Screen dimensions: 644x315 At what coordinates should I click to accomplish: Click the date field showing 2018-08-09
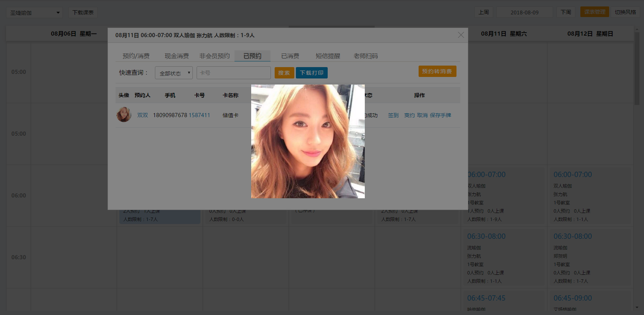tap(524, 13)
